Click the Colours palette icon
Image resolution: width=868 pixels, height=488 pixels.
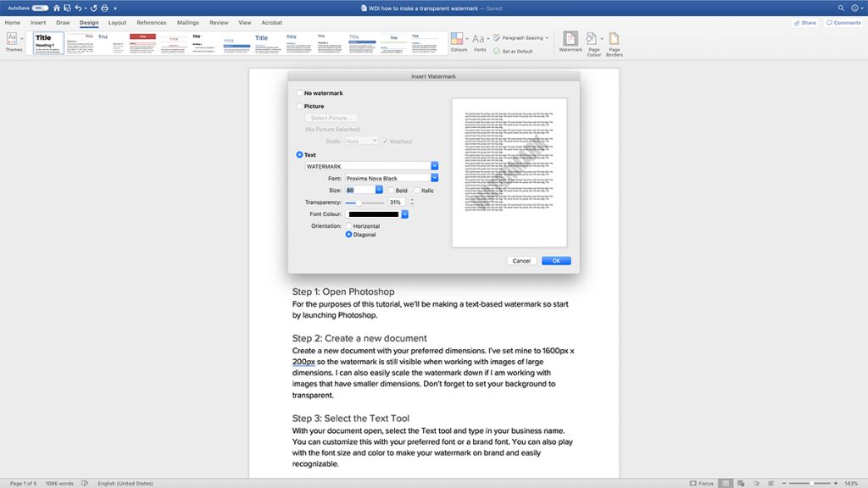coord(458,39)
